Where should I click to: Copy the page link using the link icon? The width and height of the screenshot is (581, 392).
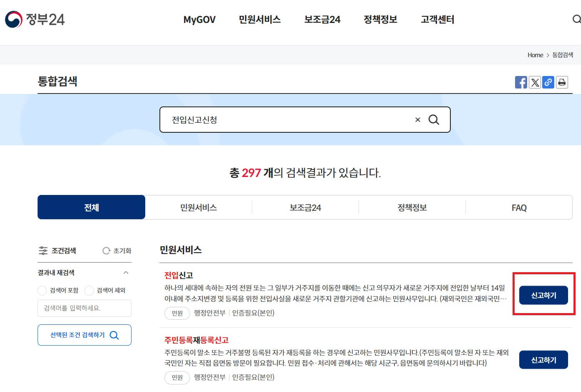548,82
